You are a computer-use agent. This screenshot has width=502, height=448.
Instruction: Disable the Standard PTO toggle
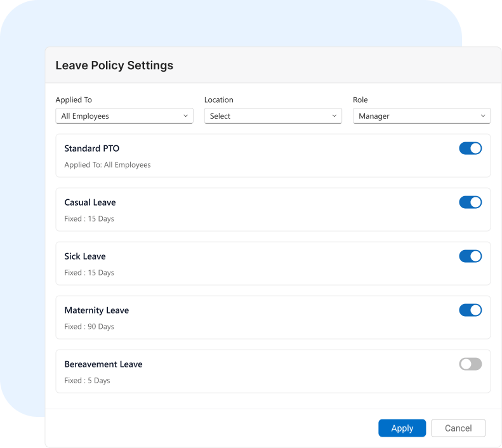tap(470, 148)
